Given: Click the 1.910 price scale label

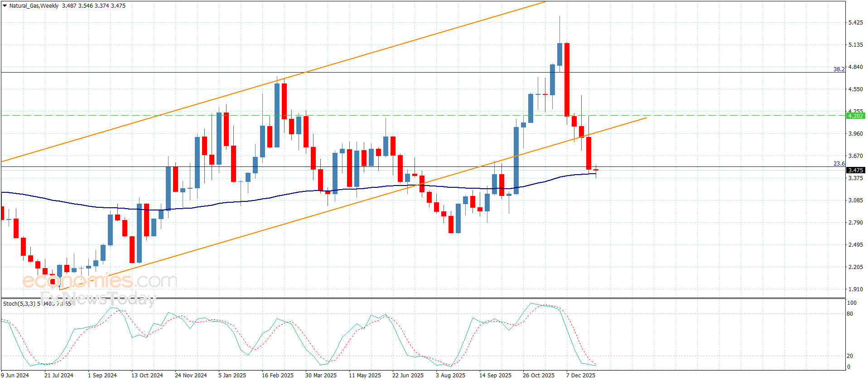Looking at the screenshot, I should tap(855, 289).
